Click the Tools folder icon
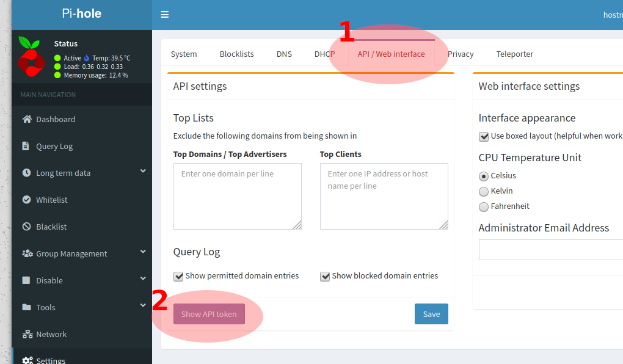The image size is (623, 364). (x=26, y=307)
